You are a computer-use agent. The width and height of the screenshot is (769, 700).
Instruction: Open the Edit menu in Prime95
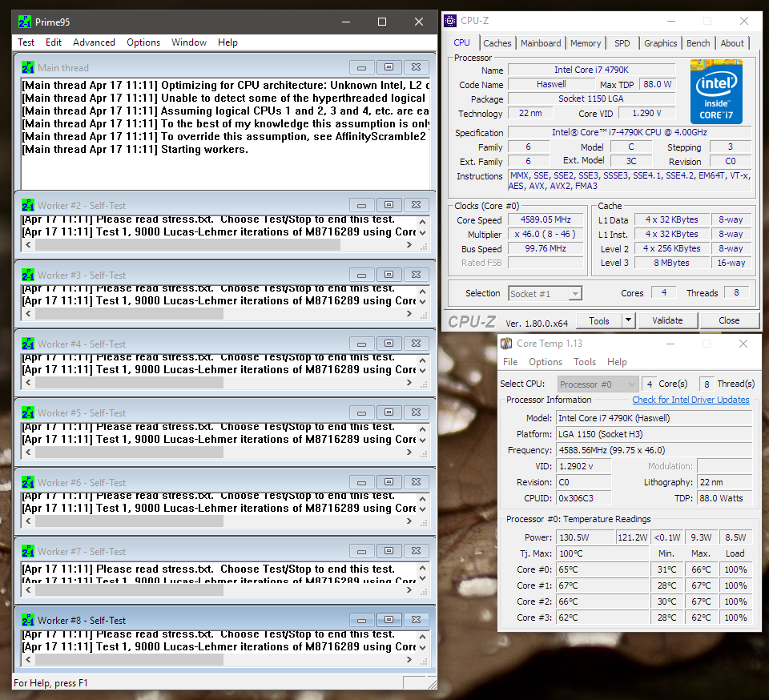54,42
